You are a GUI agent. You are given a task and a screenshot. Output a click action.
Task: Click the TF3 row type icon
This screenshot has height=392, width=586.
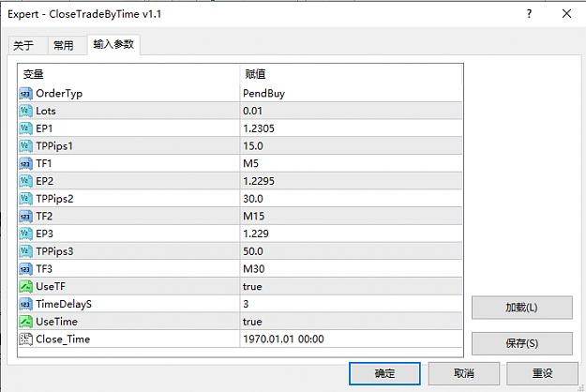coord(26,269)
